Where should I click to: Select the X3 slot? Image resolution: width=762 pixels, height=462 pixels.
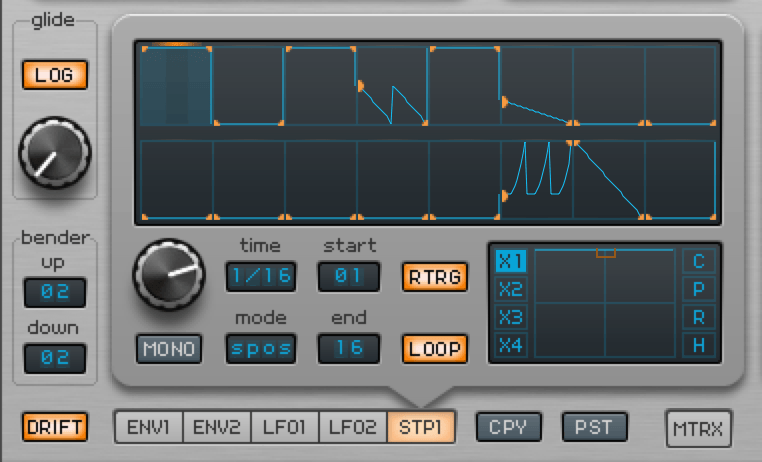tap(511, 318)
